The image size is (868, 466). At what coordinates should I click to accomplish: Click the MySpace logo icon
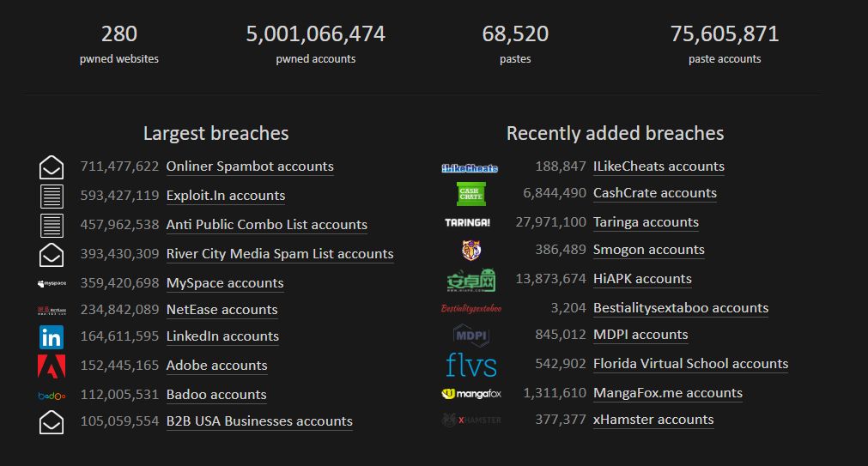(52, 283)
